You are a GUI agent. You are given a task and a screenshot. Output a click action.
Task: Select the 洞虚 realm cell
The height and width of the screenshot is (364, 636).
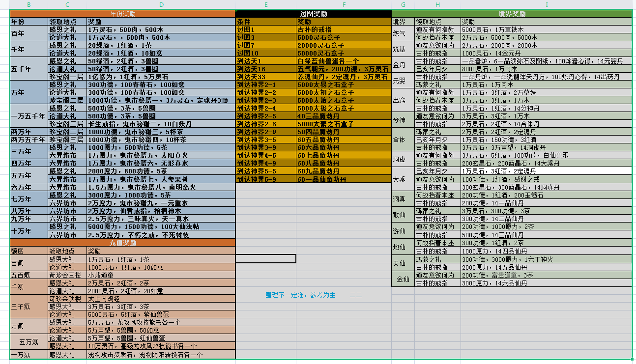[403, 159]
